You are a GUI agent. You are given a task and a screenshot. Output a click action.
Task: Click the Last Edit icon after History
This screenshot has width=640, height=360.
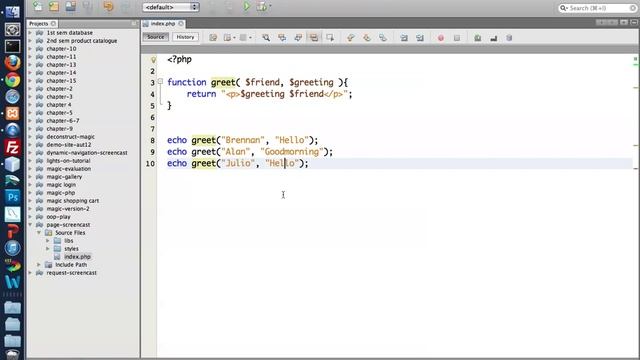click(x=213, y=38)
